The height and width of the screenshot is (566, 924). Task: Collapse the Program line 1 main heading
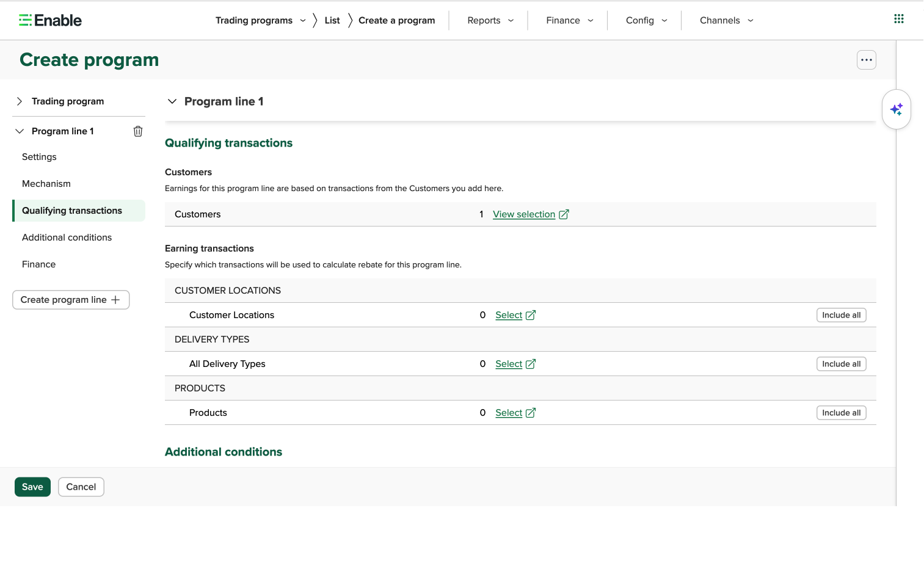(x=172, y=101)
